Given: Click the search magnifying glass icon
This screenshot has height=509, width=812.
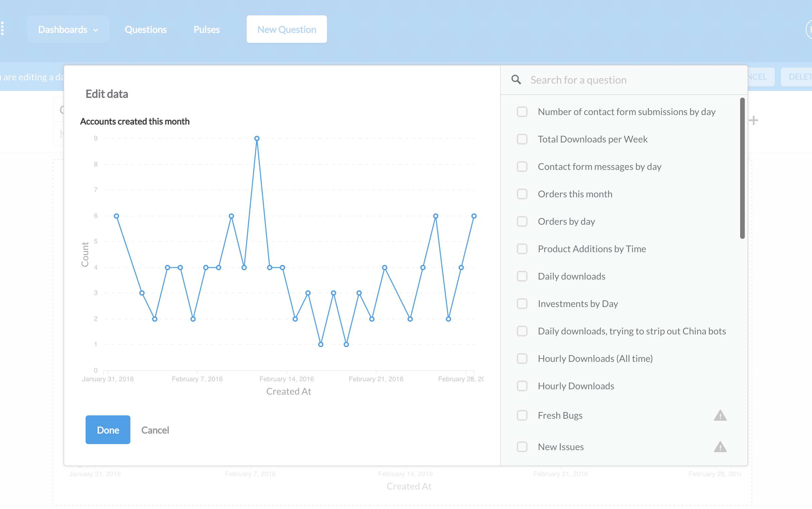Looking at the screenshot, I should [x=516, y=80].
